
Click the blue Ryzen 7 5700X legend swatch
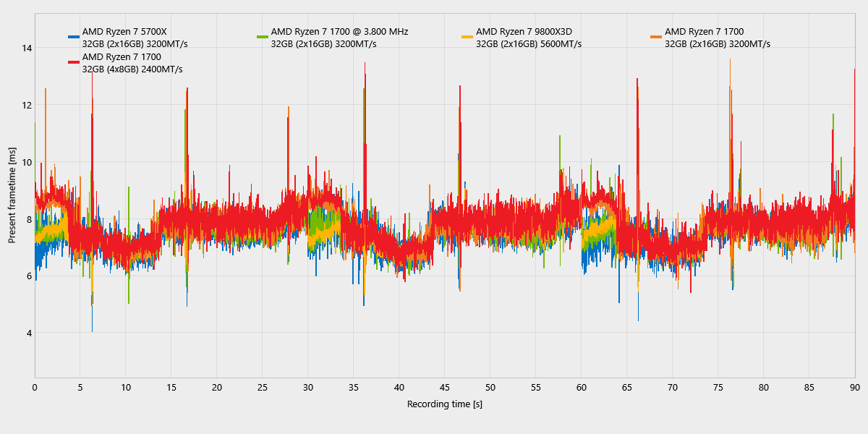(x=74, y=37)
